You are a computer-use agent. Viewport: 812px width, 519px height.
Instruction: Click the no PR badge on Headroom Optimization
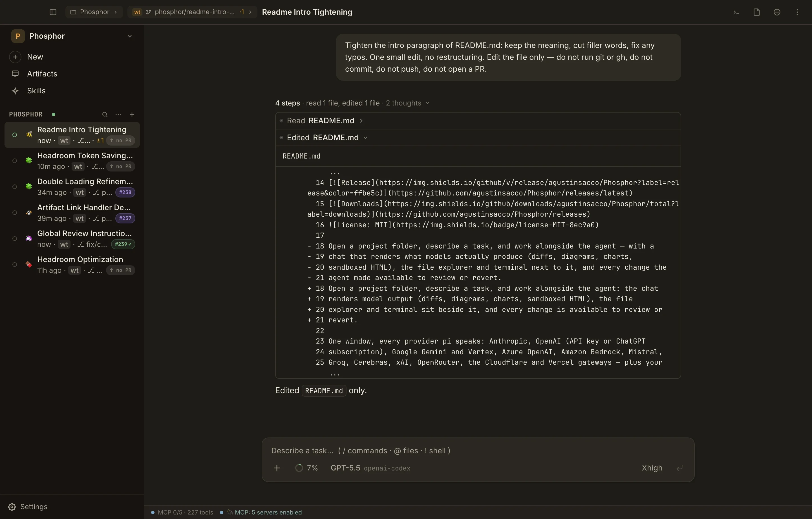coord(121,270)
